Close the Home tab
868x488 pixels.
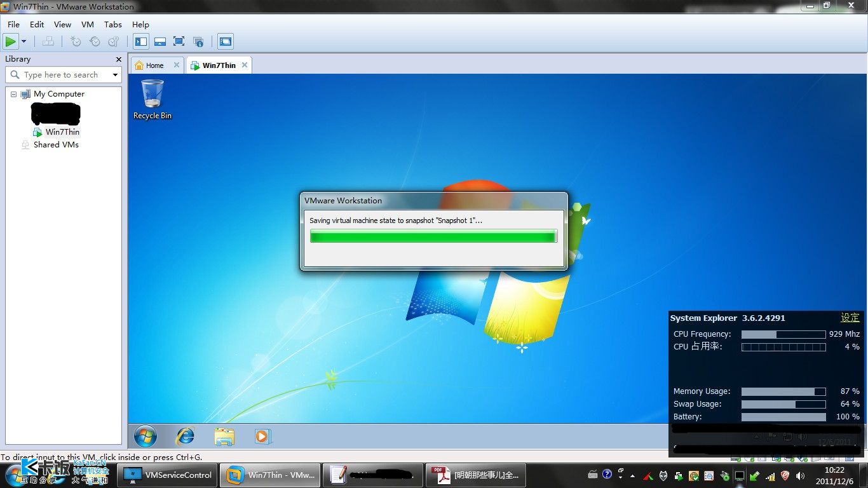point(177,65)
